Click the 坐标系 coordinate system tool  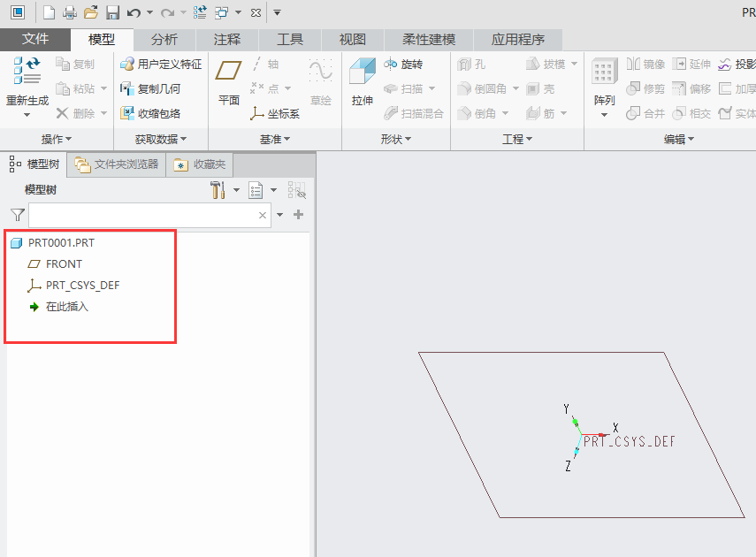pyautogui.click(x=275, y=113)
